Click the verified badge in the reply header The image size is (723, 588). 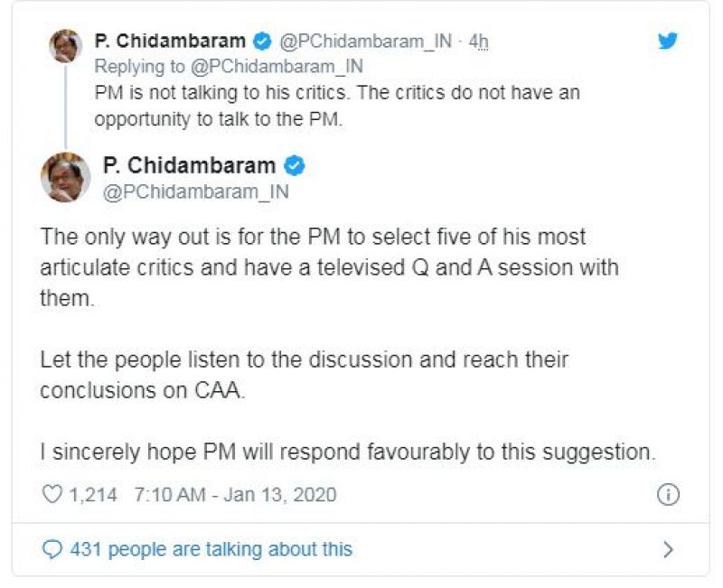tap(261, 42)
